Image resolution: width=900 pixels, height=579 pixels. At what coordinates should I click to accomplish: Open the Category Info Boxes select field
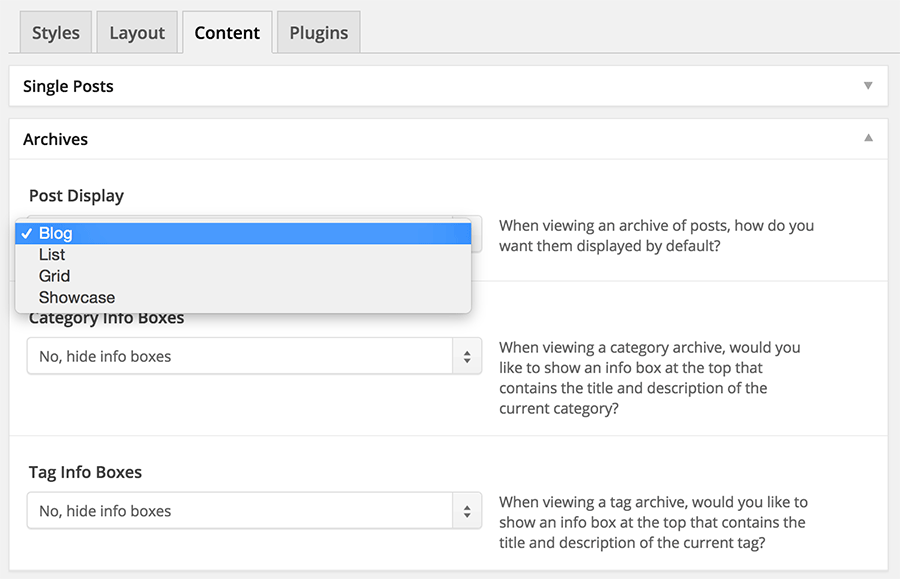(x=254, y=356)
